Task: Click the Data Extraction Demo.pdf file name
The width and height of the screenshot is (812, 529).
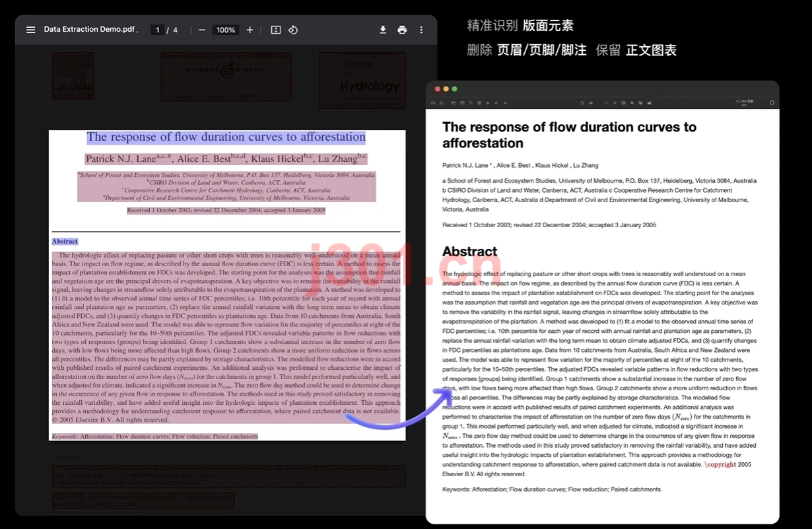Action: coord(91,30)
